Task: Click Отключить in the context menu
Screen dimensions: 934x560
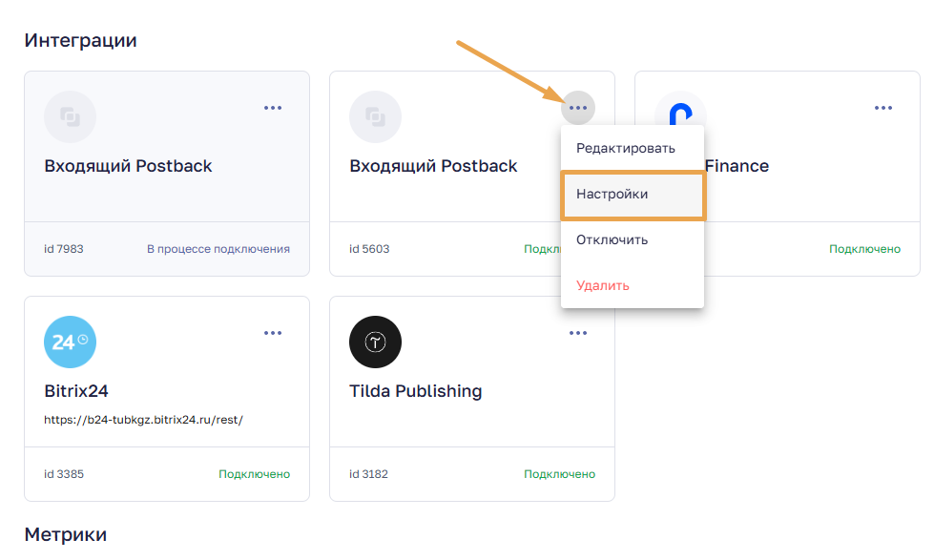Action: pyautogui.click(x=612, y=239)
